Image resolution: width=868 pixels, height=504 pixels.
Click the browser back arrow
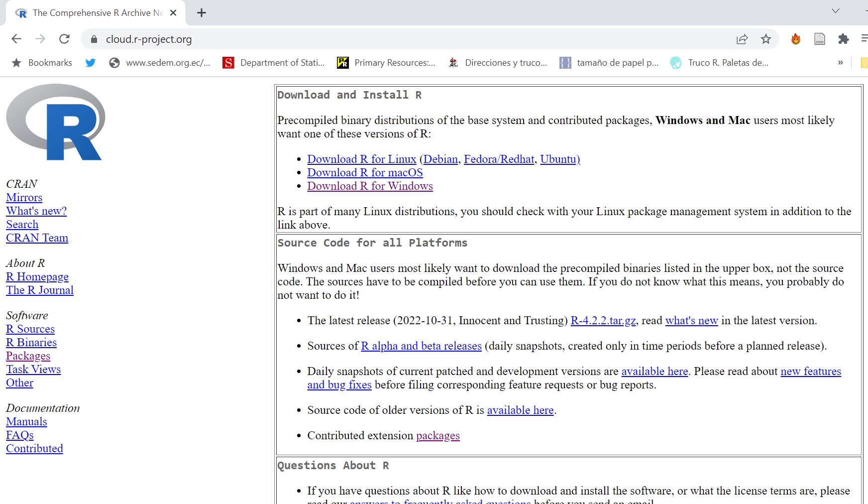pyautogui.click(x=16, y=39)
